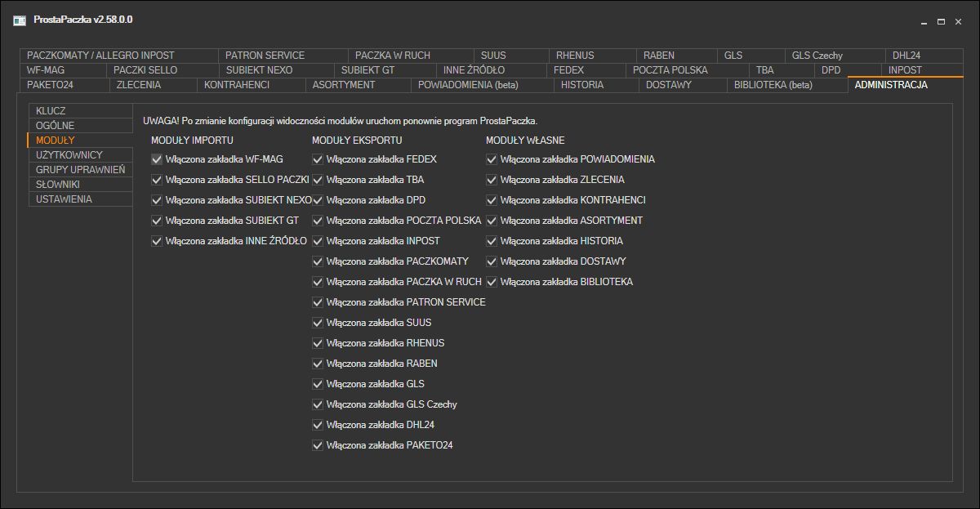
Task: Open the ZLECENIA tab
Action: click(154, 85)
